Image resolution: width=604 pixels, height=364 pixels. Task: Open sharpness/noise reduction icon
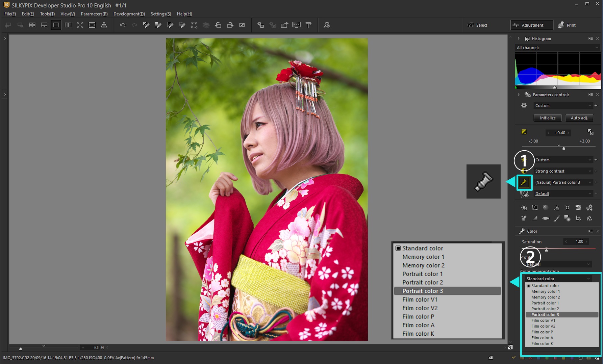pyautogui.click(x=524, y=194)
